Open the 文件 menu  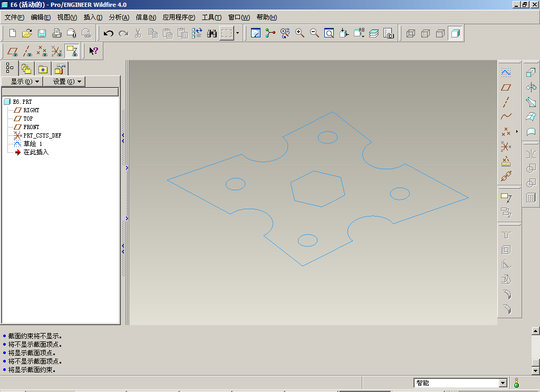tap(14, 17)
